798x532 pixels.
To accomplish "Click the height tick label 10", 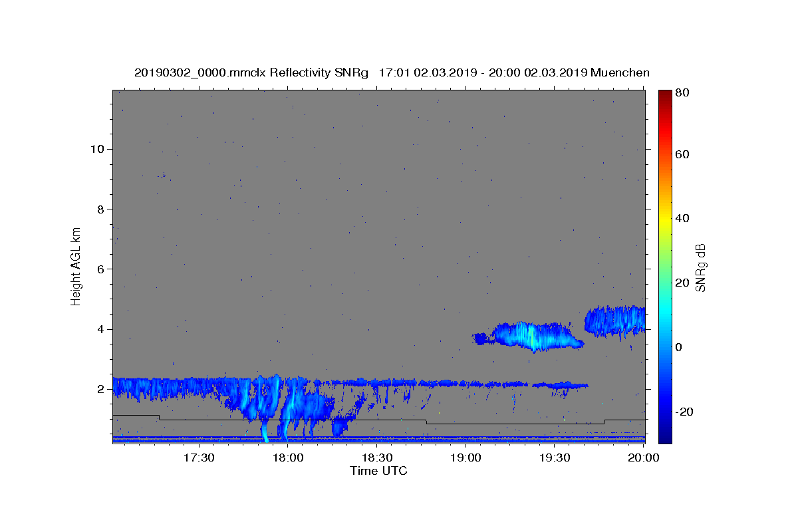I will [97, 149].
